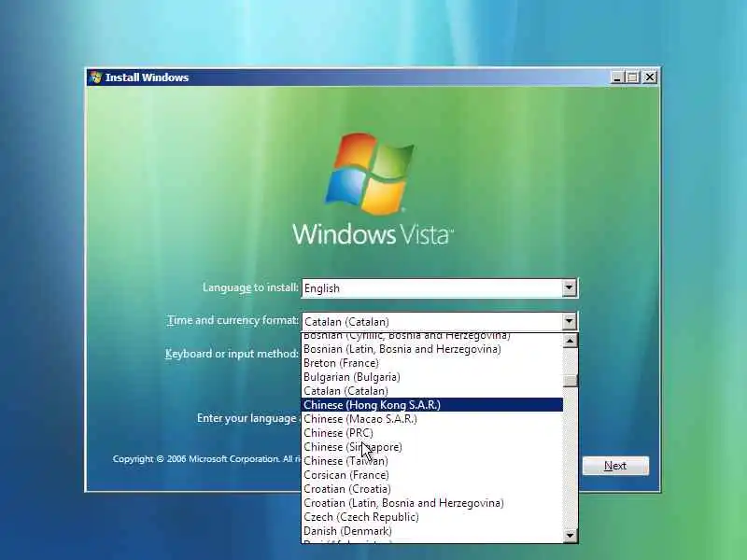The width and height of the screenshot is (747, 560).
Task: Open the Language to install dropdown arrow
Action: point(569,287)
